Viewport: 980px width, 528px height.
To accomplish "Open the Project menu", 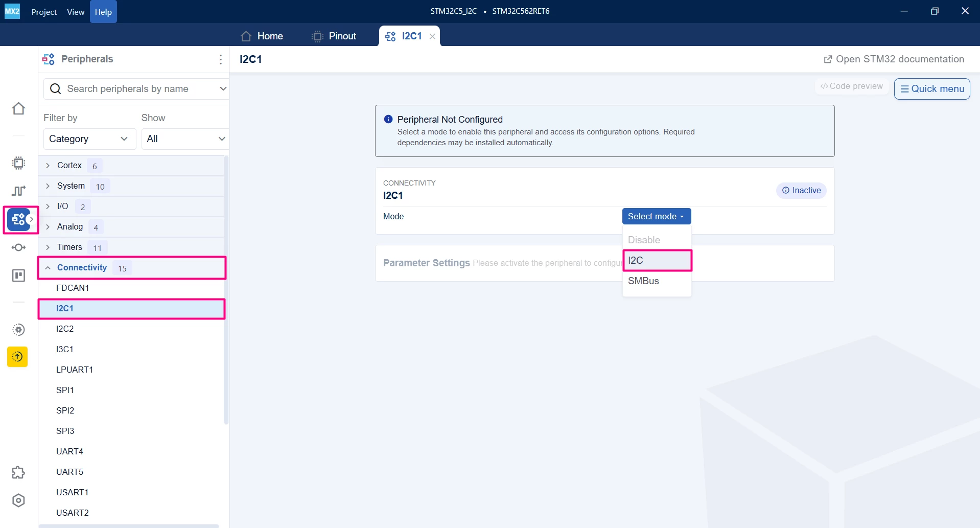I will point(44,12).
